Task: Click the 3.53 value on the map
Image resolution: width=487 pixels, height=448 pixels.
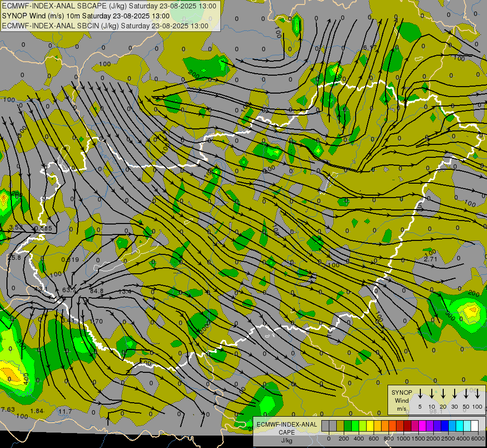Action: coord(16,227)
